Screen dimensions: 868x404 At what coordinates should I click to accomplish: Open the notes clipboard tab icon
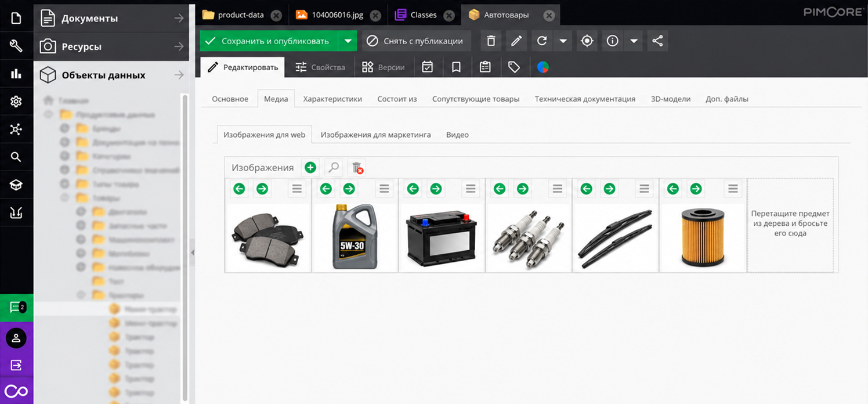(485, 67)
